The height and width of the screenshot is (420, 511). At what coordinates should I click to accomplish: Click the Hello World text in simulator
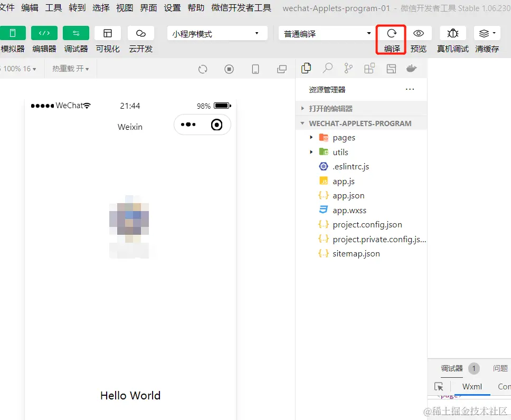pyautogui.click(x=130, y=396)
